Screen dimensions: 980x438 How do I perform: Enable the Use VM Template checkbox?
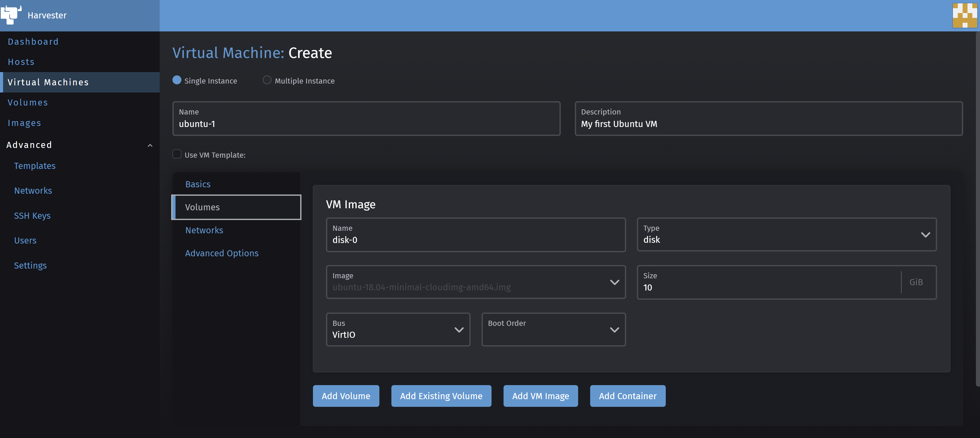(176, 154)
